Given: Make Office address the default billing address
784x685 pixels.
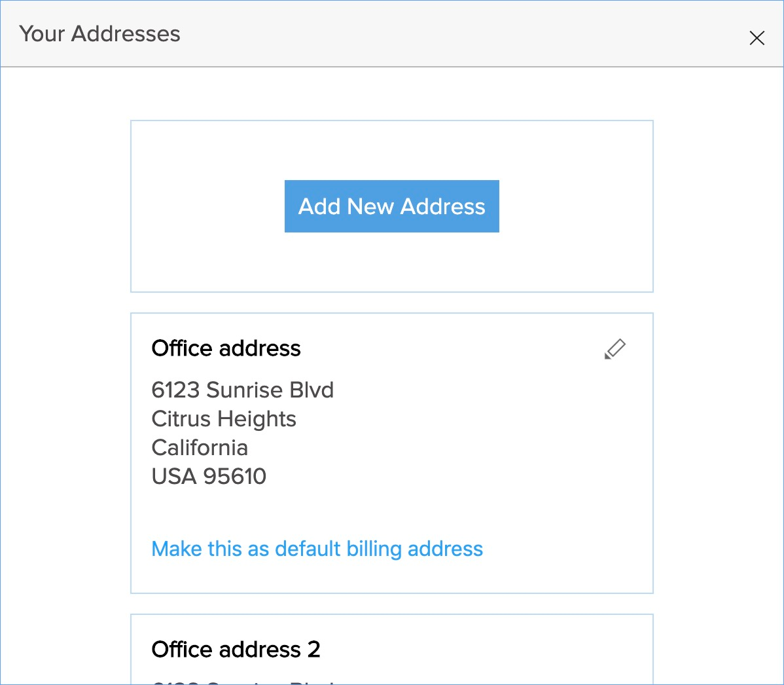Looking at the screenshot, I should point(317,549).
